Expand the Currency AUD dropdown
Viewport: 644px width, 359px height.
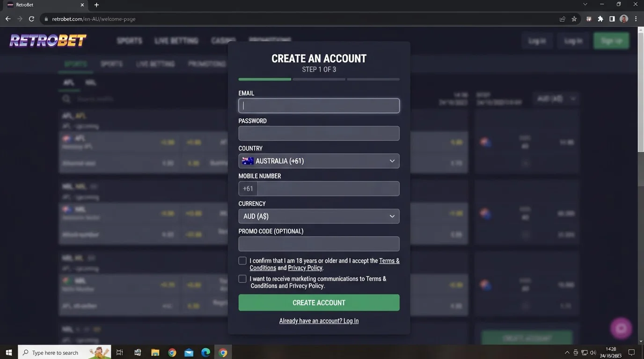point(319,216)
